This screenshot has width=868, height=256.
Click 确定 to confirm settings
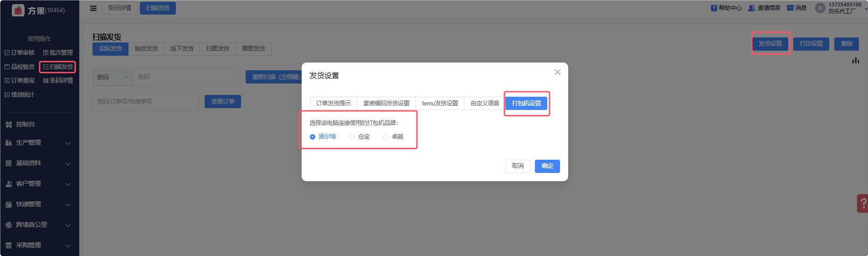click(x=547, y=166)
